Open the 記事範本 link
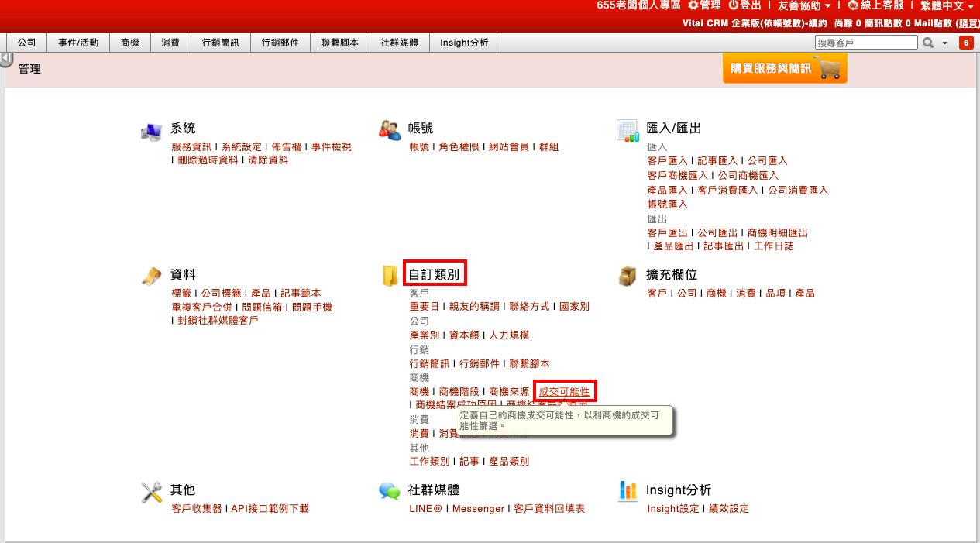Image resolution: width=980 pixels, height=543 pixels. [x=301, y=293]
